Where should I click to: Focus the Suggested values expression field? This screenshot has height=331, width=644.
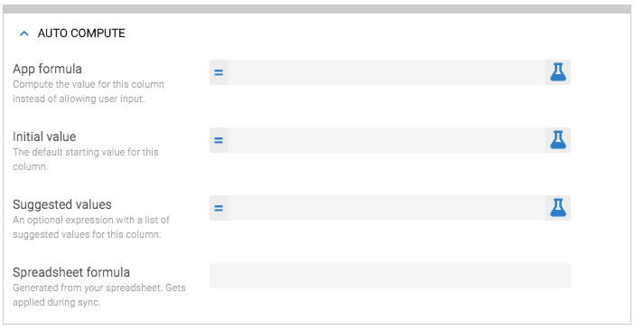[387, 208]
